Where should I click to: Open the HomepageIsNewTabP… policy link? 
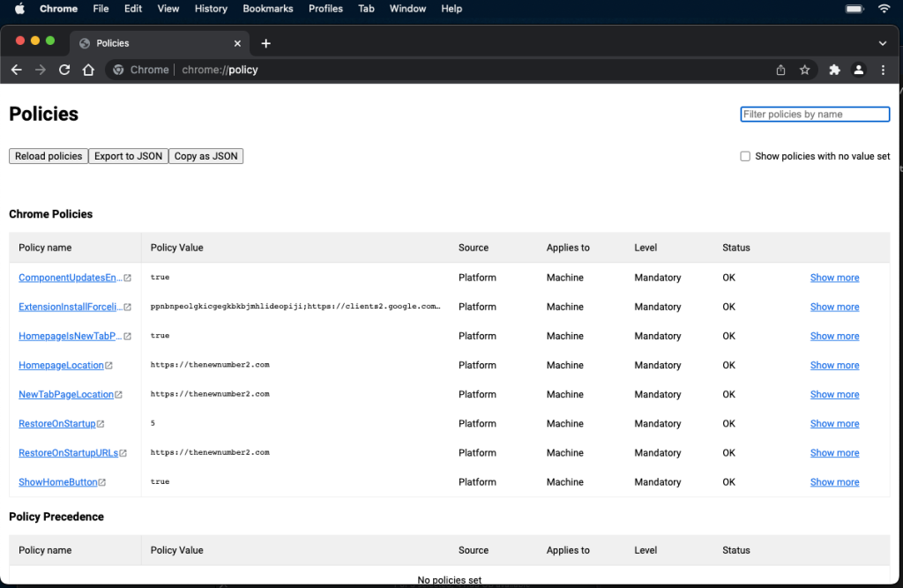pos(71,337)
